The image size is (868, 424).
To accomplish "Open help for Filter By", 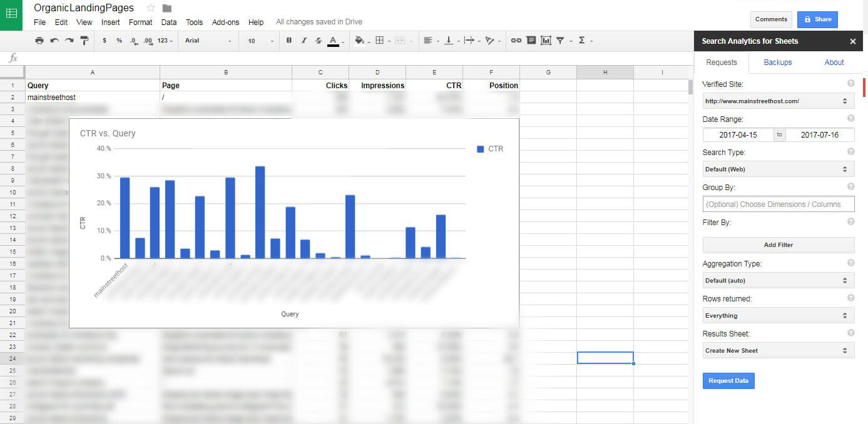I will [850, 221].
